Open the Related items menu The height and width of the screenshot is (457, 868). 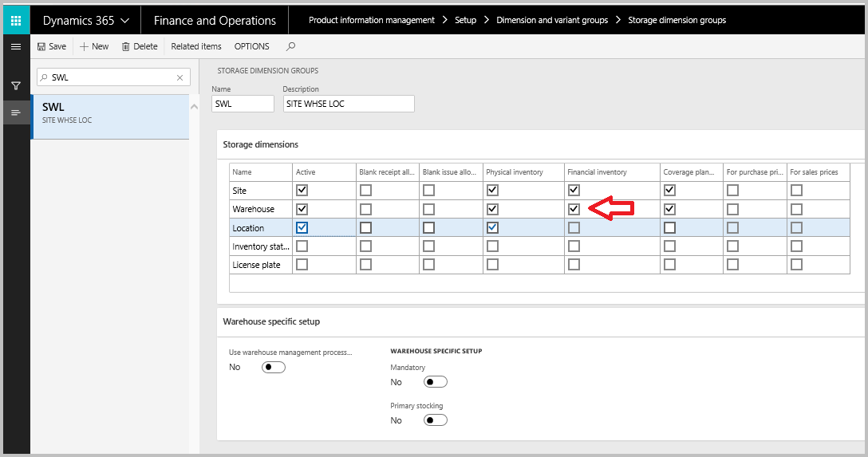pos(196,46)
